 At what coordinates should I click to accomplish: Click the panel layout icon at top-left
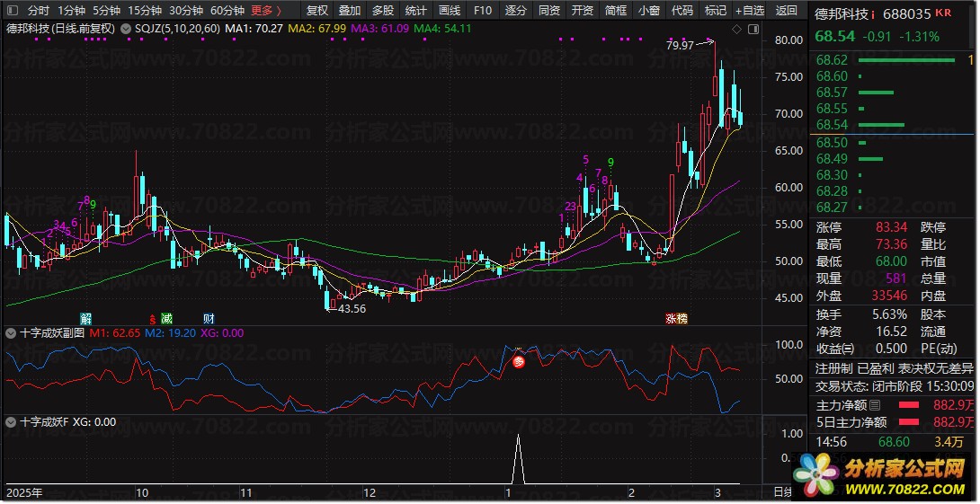point(11,11)
